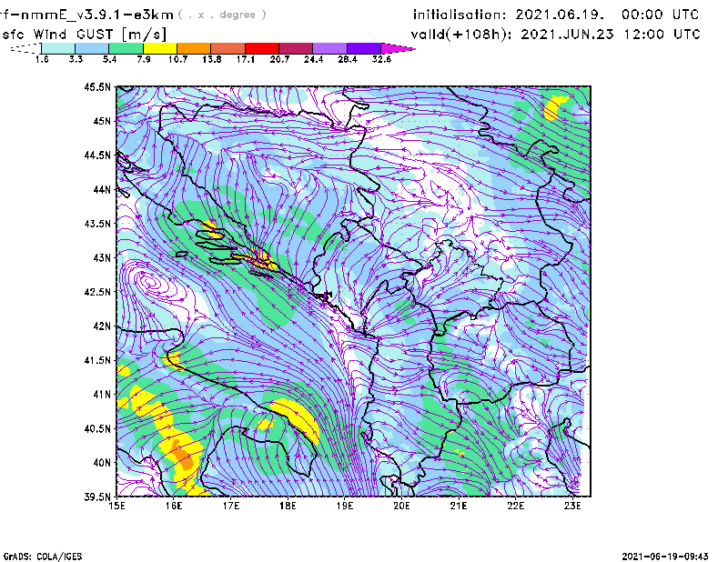Click the green 5.4–7.9 legend swatch
The height and width of the screenshot is (562, 728).
[126, 48]
